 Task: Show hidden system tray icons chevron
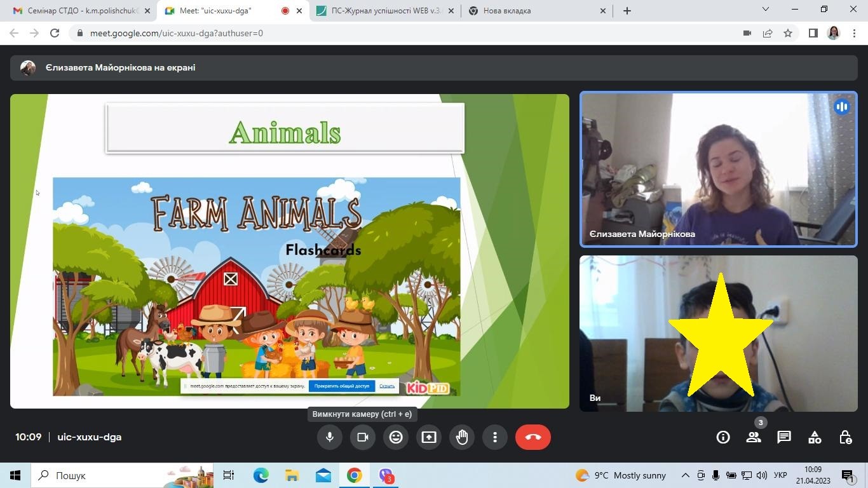coord(685,475)
